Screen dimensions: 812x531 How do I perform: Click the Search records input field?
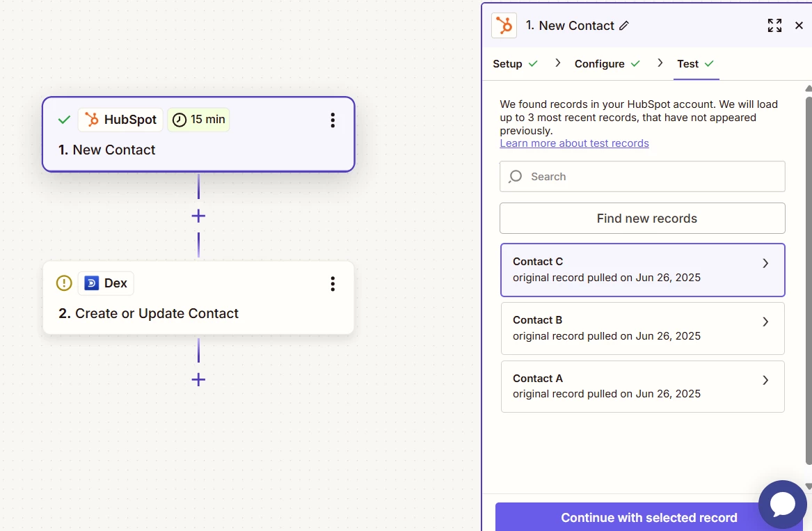(x=642, y=177)
